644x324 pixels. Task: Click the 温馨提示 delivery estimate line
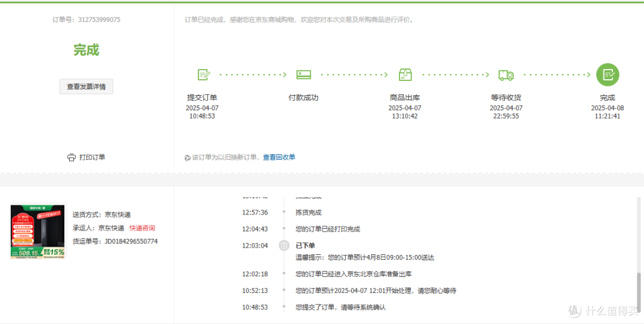(365, 257)
